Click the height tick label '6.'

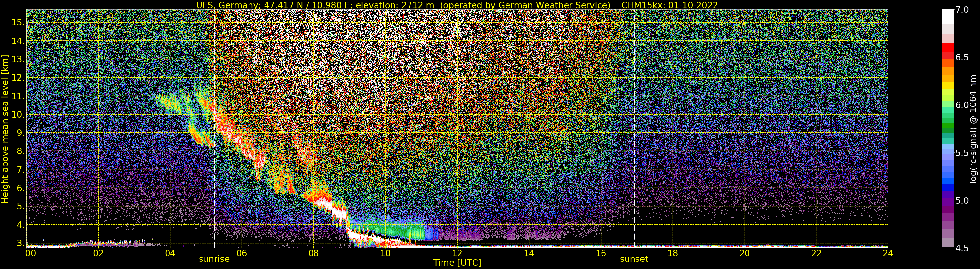coord(20,188)
